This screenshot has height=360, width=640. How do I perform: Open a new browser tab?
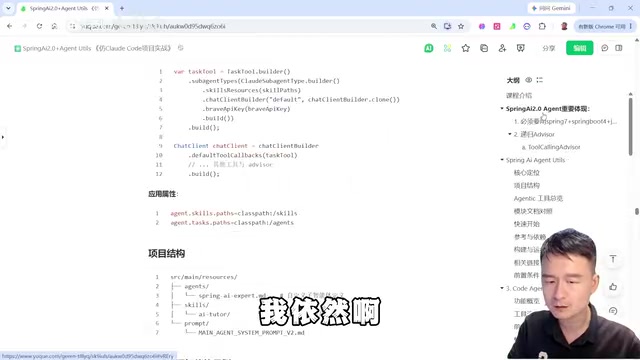point(122,8)
